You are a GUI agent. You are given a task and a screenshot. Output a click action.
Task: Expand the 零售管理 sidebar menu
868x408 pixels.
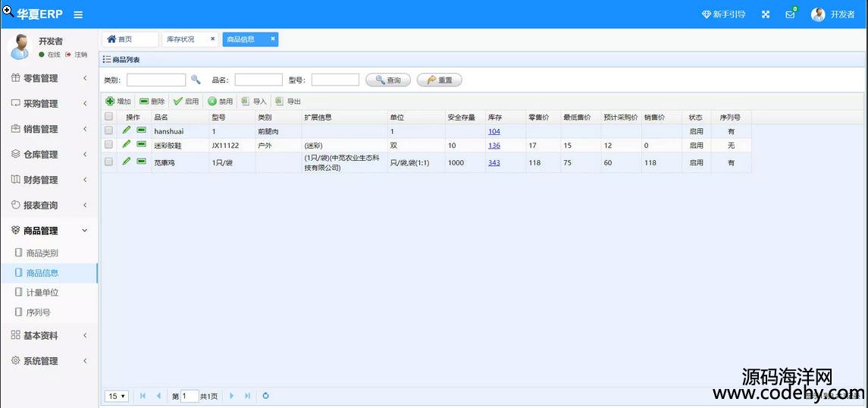tap(49, 79)
